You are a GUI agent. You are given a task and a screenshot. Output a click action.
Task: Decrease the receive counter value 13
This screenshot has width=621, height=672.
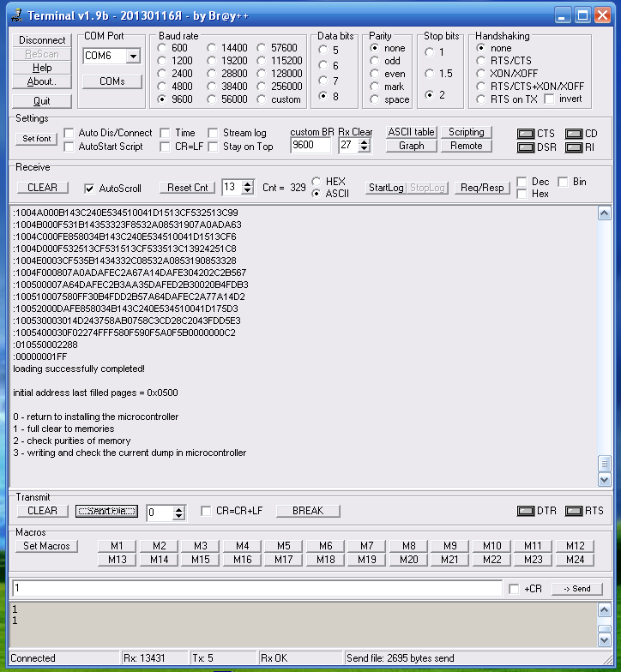tap(247, 190)
